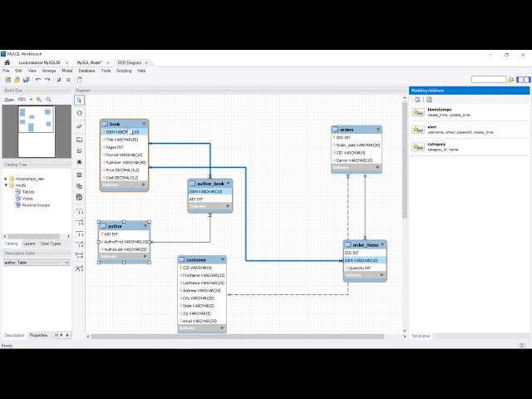Expand Indexes section of the orders table
Screen dimensions: 532x399
point(377,167)
